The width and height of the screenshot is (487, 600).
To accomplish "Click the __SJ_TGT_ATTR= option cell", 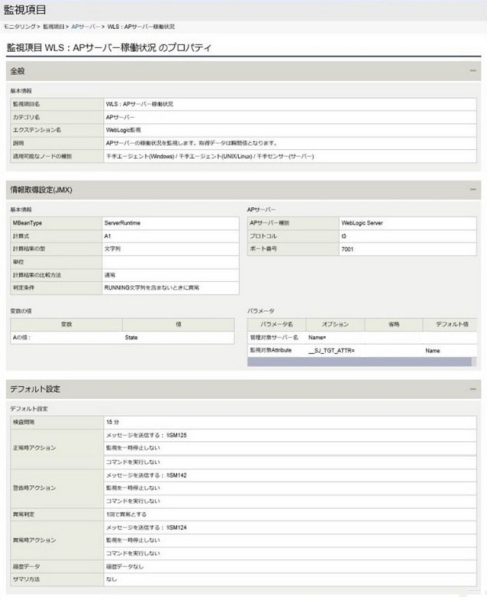I will [335, 351].
